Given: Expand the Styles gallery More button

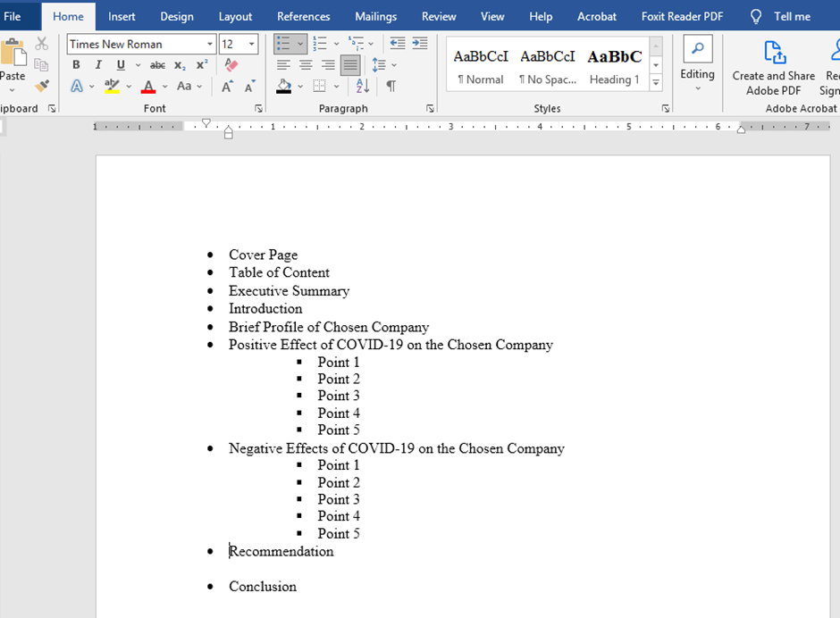Looking at the screenshot, I should 656,82.
